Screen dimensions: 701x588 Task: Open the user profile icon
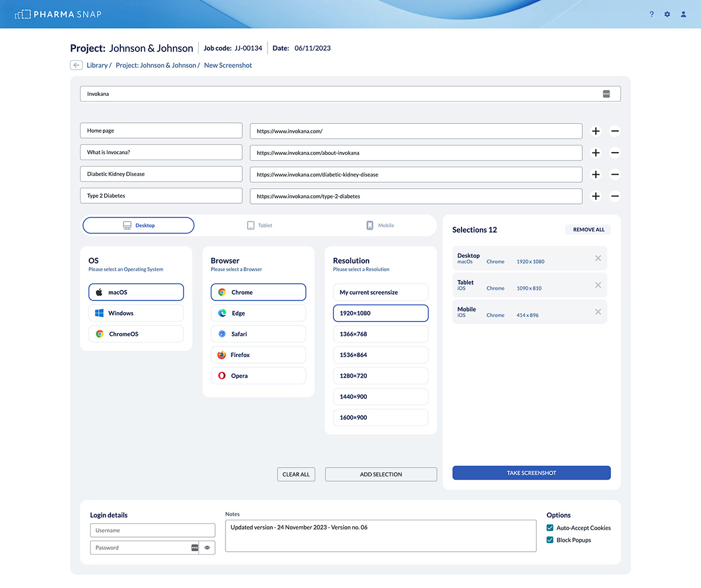pyautogui.click(x=683, y=14)
